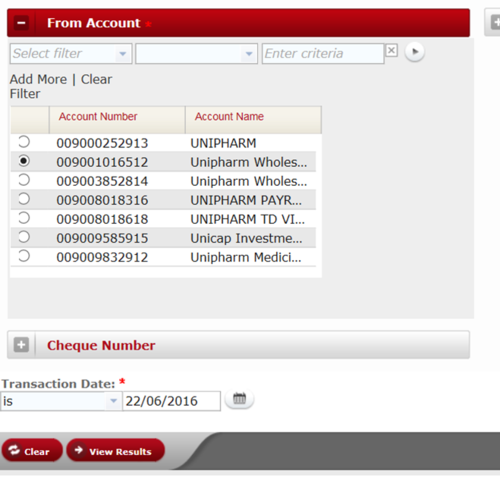Open the Transaction Date 'is' operator dropdown
The width and height of the screenshot is (500, 477).
[x=61, y=401]
